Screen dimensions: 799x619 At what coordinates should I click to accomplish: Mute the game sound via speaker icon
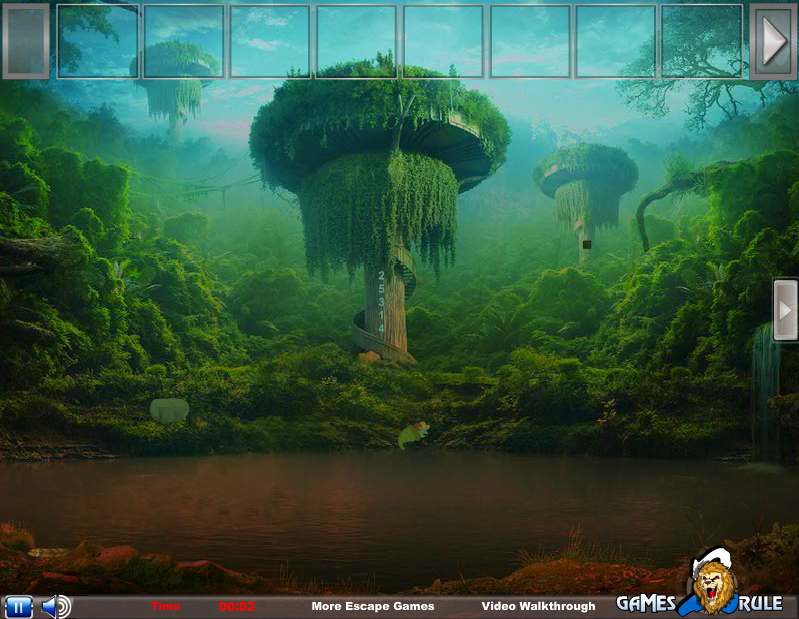pos(56,607)
